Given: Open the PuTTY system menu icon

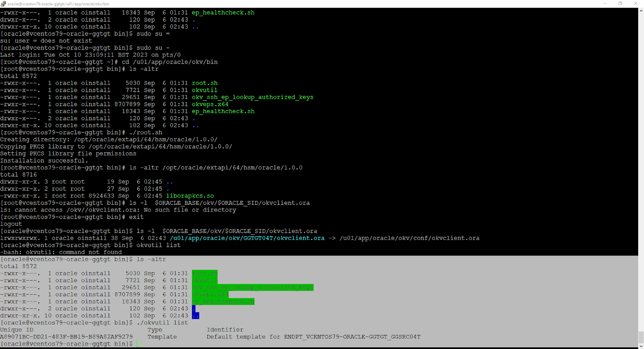Looking at the screenshot, I should coord(3,4).
